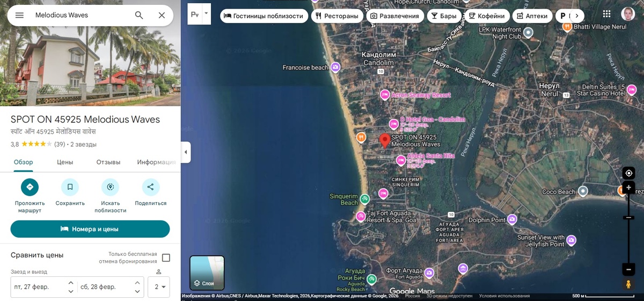The width and height of the screenshot is (644, 301).
Task: Click the zoom slider handle
Action: coord(629,218)
